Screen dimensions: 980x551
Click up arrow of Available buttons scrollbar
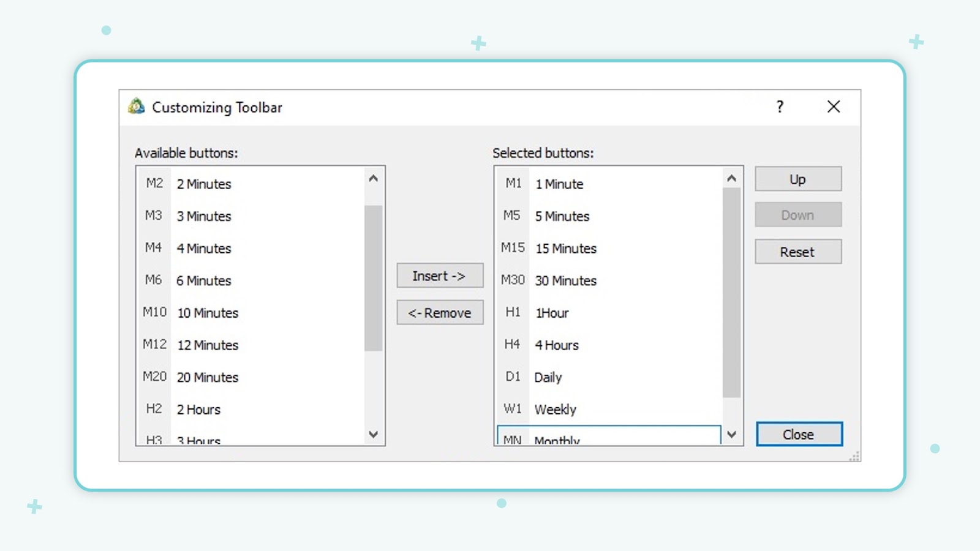[374, 178]
